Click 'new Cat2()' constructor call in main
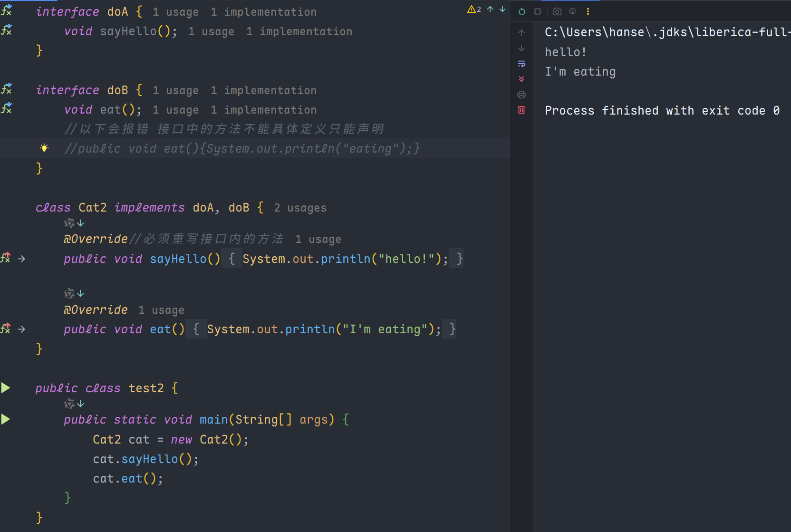 click(206, 440)
